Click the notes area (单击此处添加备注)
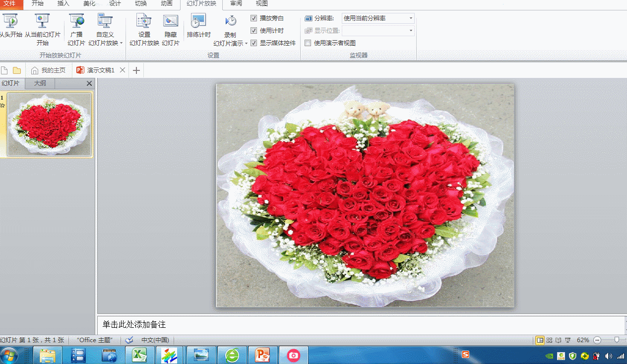 point(361,325)
